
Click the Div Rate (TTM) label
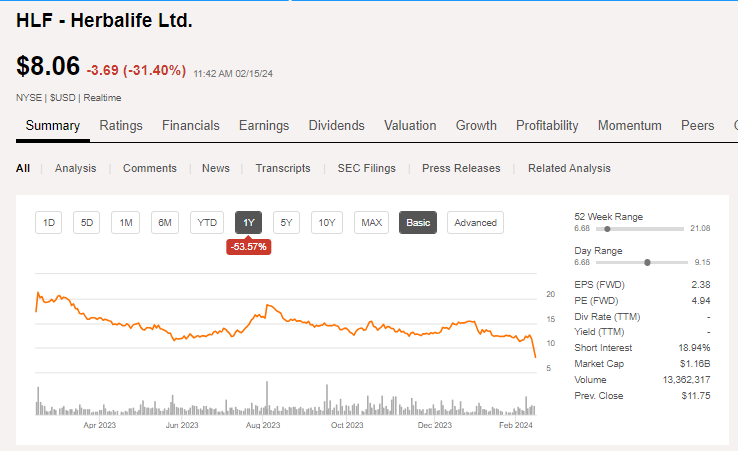pyautogui.click(x=607, y=317)
